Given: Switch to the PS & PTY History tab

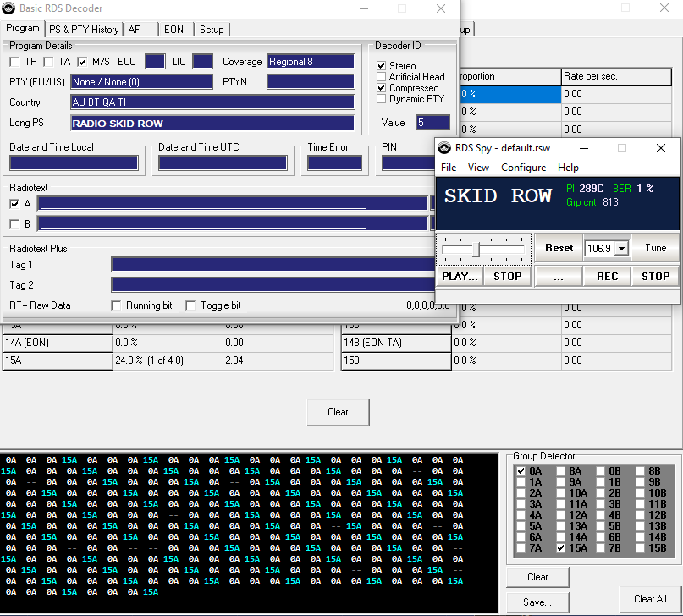Looking at the screenshot, I should tap(84, 29).
